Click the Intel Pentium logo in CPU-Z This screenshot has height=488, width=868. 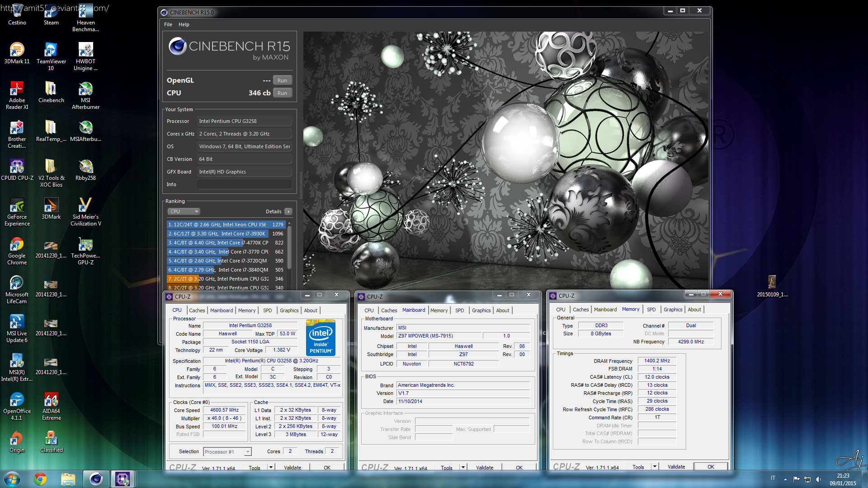(321, 338)
